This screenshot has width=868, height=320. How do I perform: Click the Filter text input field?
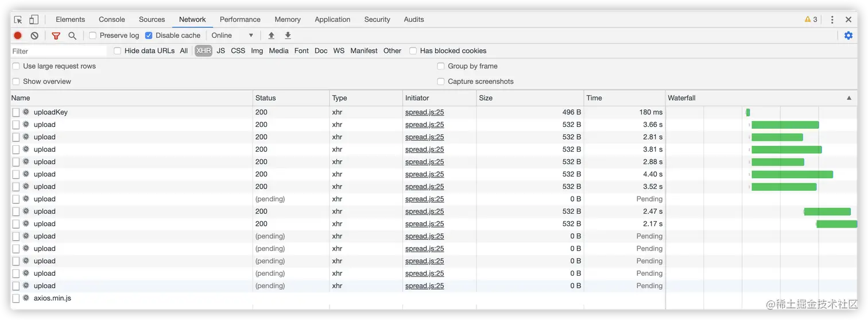click(59, 51)
